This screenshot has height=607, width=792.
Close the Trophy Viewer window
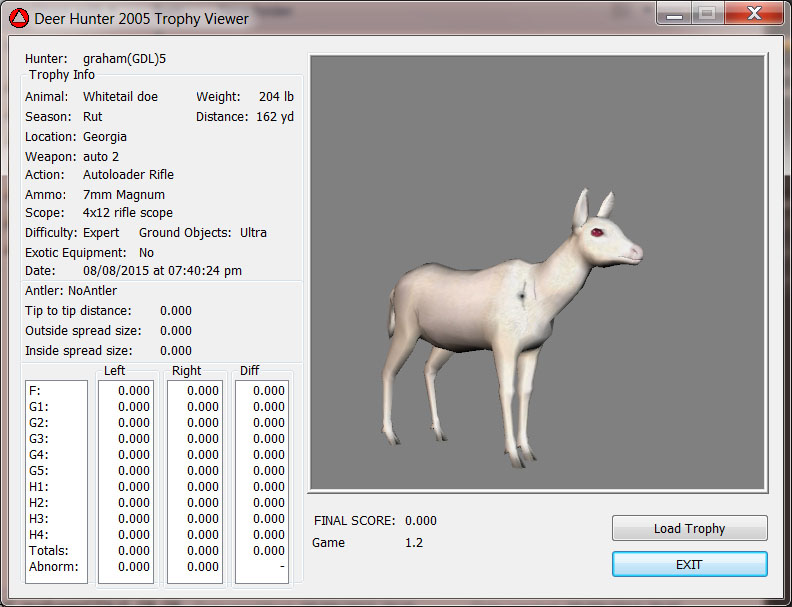click(x=753, y=14)
